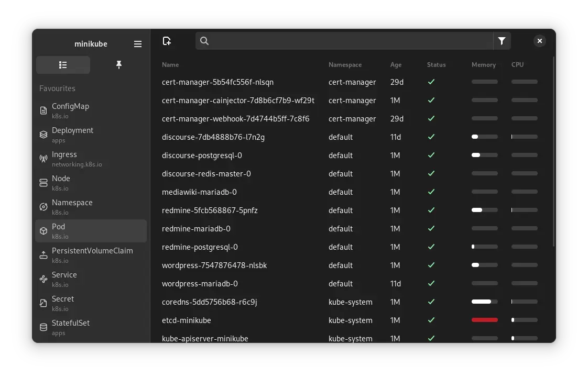The width and height of the screenshot is (588, 378).
Task: Switch to the pinned resources tab
Action: [119, 64]
